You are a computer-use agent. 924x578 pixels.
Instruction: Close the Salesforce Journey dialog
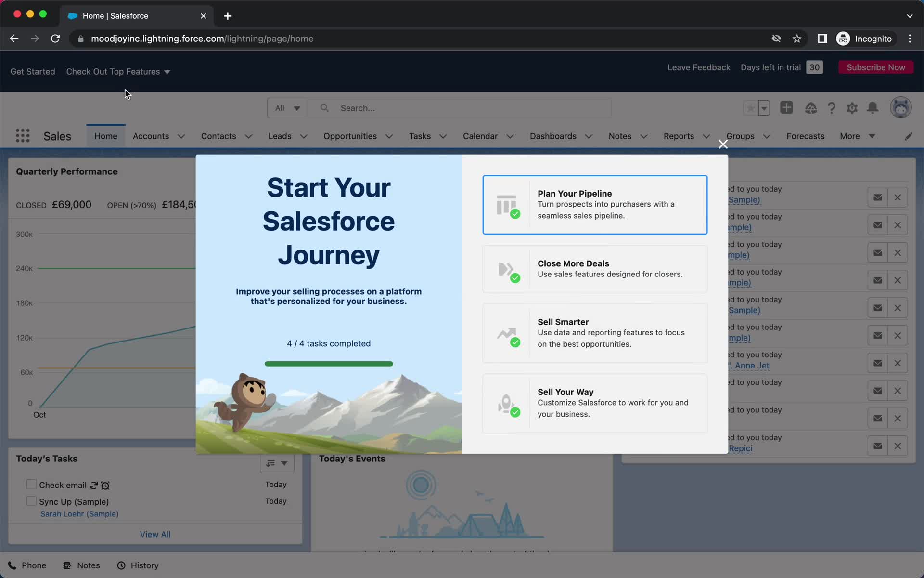coord(723,144)
